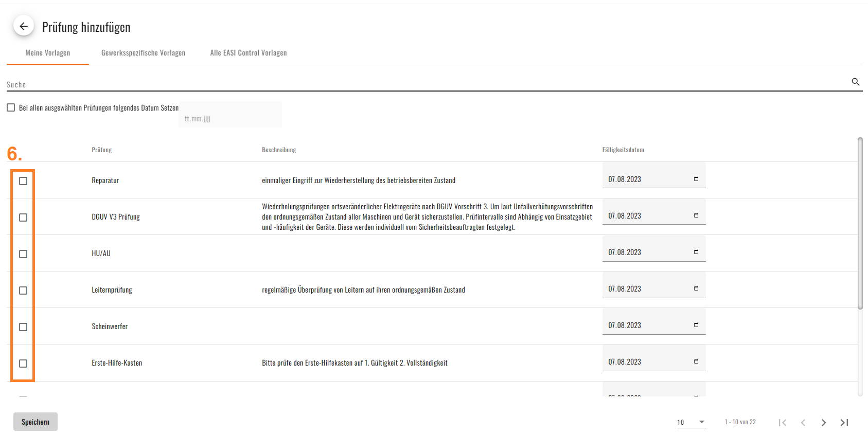Image resolution: width=868 pixels, height=435 pixels.
Task: Select the 'Erste-Hilfe-Kasten' row name
Action: click(x=117, y=363)
